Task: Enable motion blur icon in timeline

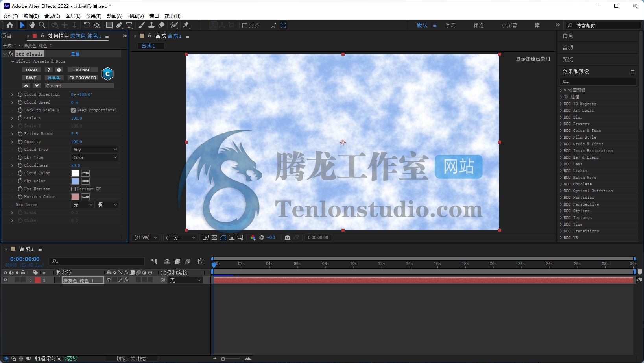Action: [x=188, y=261]
